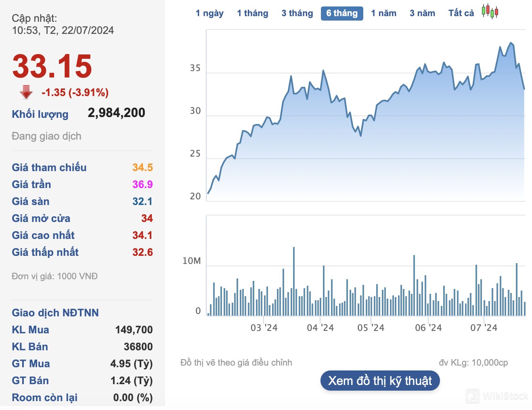Switch chart to 3 năm range
Screen dimensions: 532x410
pyautogui.click(x=422, y=13)
